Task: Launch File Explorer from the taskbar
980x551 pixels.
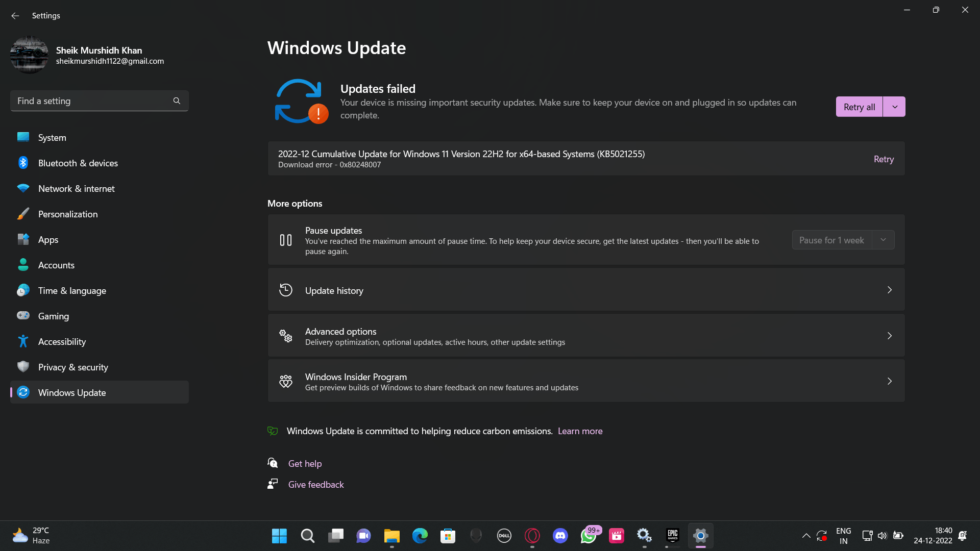Action: coord(391,536)
